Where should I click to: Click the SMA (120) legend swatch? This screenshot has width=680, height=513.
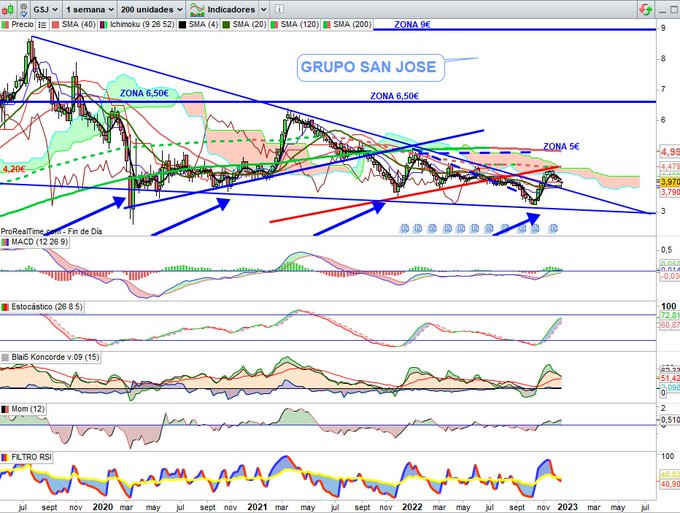click(x=274, y=25)
